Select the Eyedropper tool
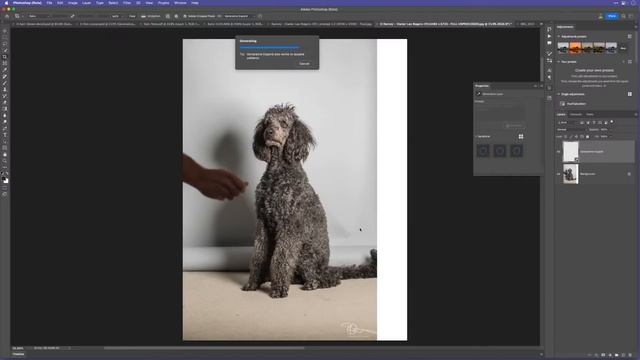 [x=5, y=70]
